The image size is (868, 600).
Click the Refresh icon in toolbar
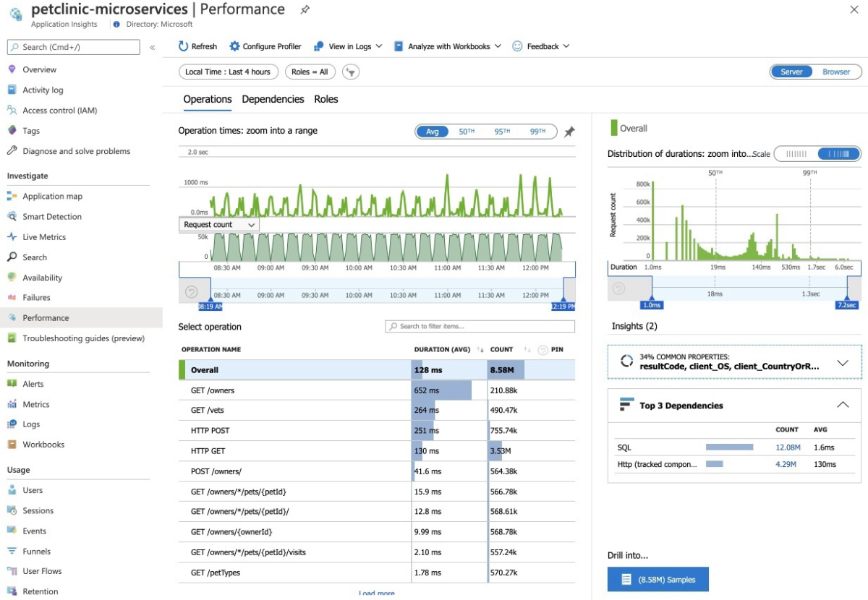tap(184, 46)
